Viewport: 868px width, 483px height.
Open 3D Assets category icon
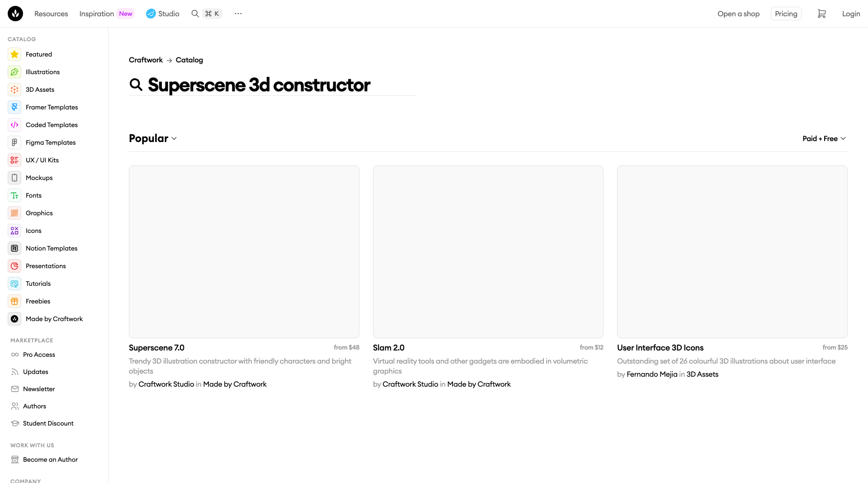tap(14, 90)
